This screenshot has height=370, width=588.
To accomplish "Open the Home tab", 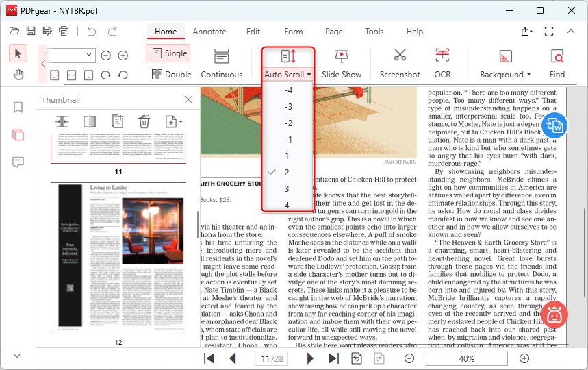I will click(166, 32).
